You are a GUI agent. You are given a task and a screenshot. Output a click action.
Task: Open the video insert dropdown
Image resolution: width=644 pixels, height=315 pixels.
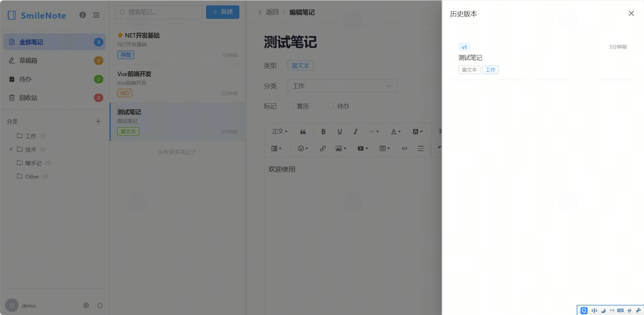pyautogui.click(x=363, y=148)
